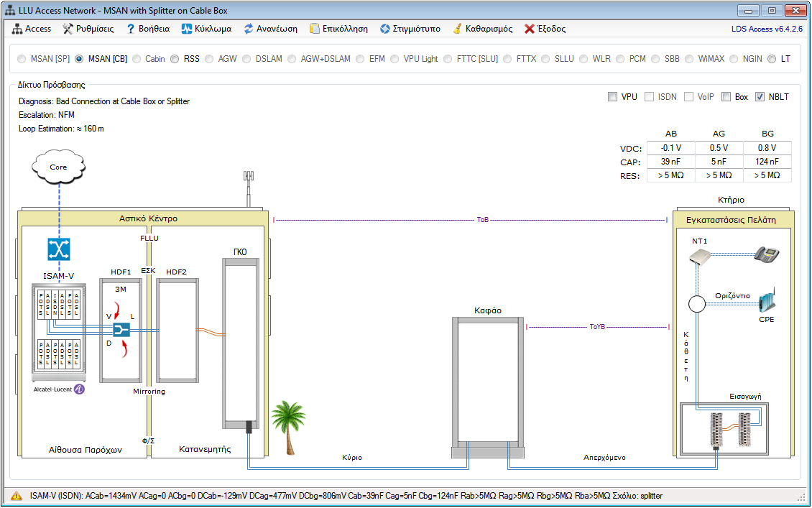This screenshot has height=508, width=812.
Task: Click the desk telephone icon
Action: pyautogui.click(x=766, y=254)
